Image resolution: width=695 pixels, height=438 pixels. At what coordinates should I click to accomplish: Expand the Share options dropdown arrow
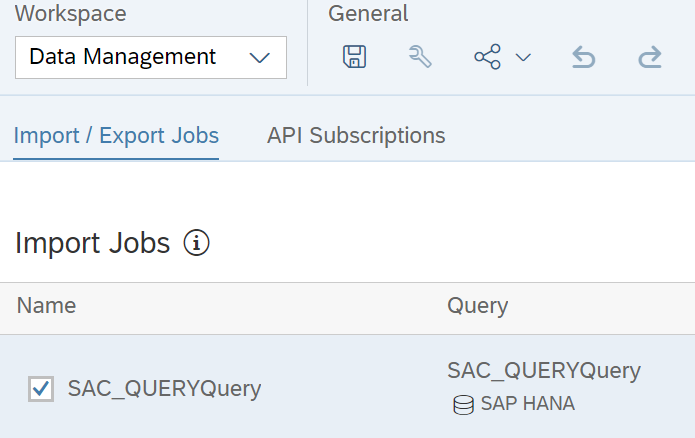pos(523,57)
